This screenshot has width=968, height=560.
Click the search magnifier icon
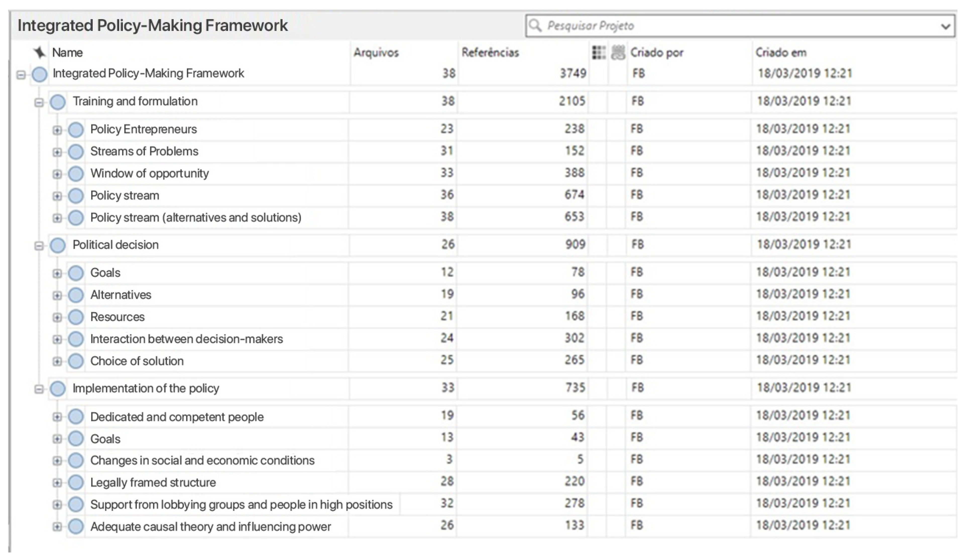coord(535,26)
